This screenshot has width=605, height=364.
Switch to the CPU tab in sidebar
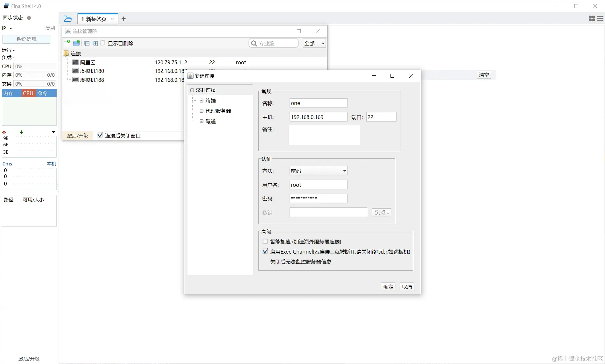coord(28,93)
